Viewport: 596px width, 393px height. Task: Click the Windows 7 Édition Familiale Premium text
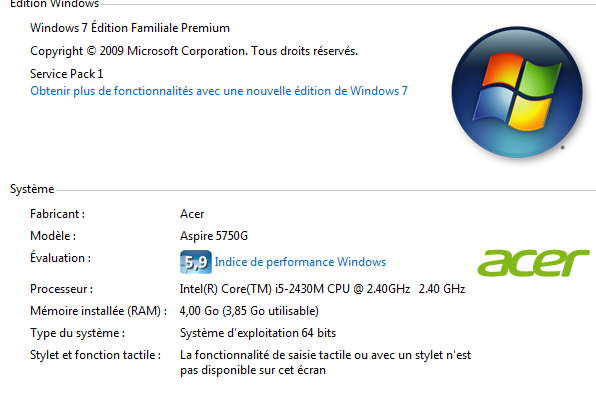[130, 28]
